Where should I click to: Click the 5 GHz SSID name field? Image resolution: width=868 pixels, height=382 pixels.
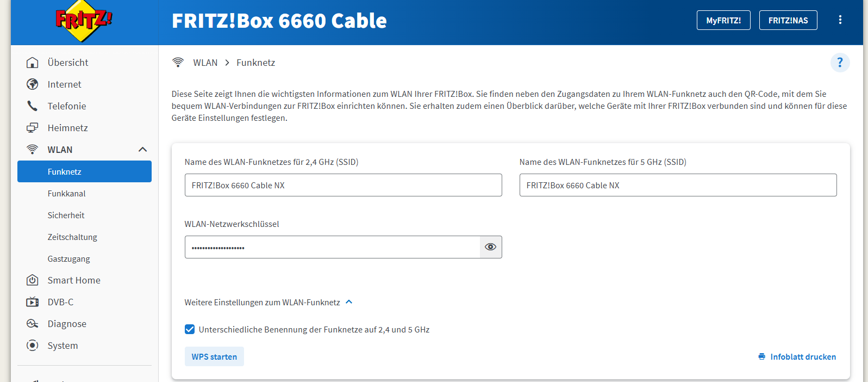[678, 185]
